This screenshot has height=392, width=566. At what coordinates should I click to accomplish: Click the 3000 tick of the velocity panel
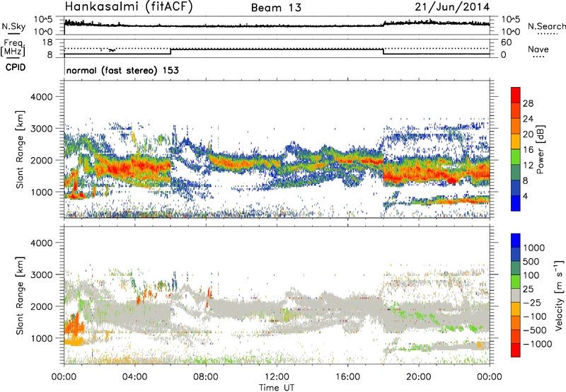pos(41,275)
